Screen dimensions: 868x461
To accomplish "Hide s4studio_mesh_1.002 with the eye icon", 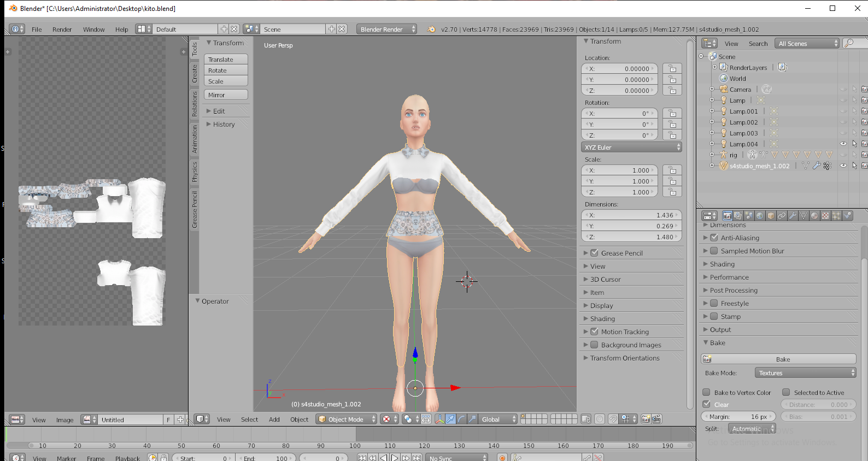I will (x=843, y=166).
